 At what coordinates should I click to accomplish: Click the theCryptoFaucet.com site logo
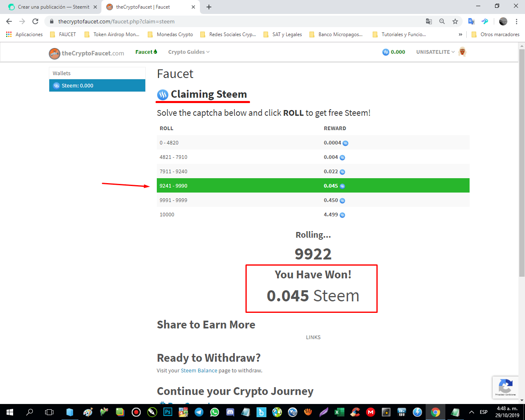coord(86,53)
